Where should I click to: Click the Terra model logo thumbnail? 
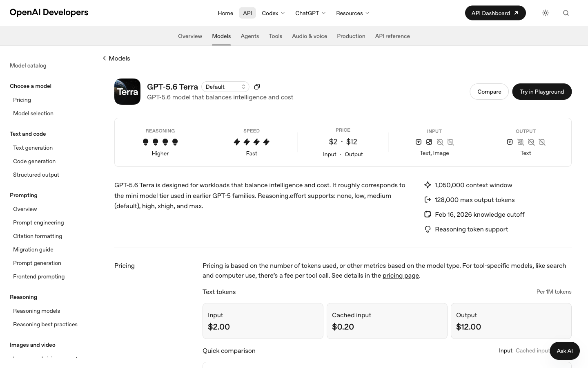(127, 92)
